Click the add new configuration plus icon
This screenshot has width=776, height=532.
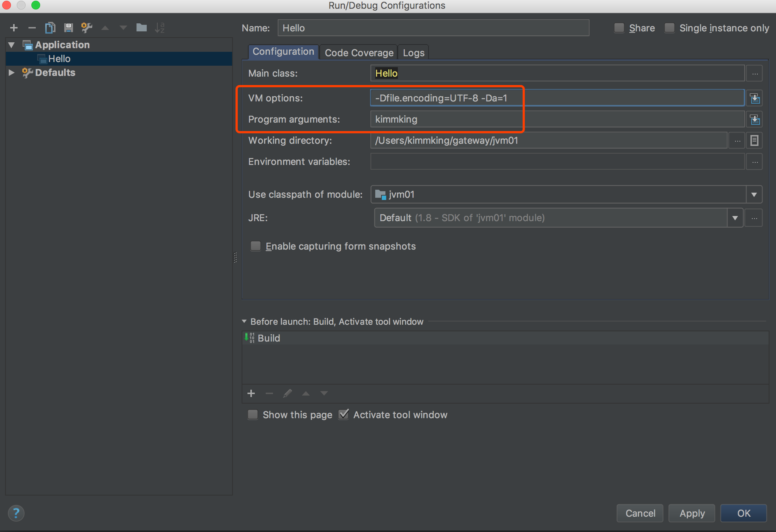14,28
